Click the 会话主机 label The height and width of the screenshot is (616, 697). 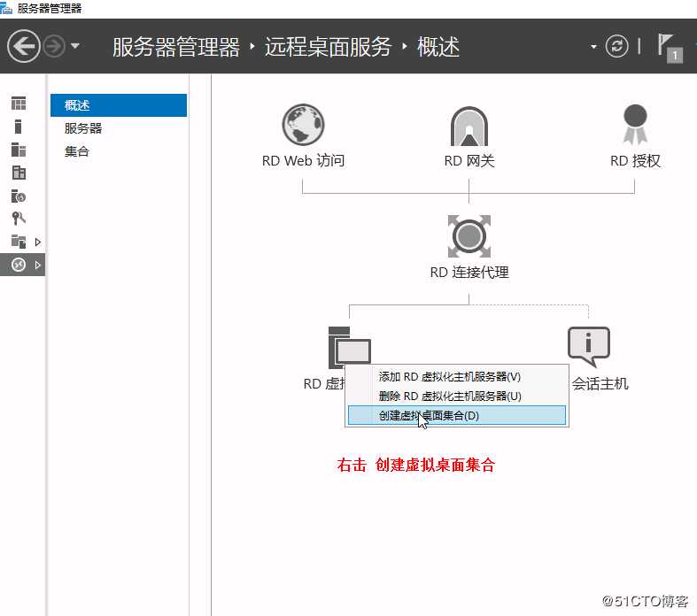pos(600,384)
